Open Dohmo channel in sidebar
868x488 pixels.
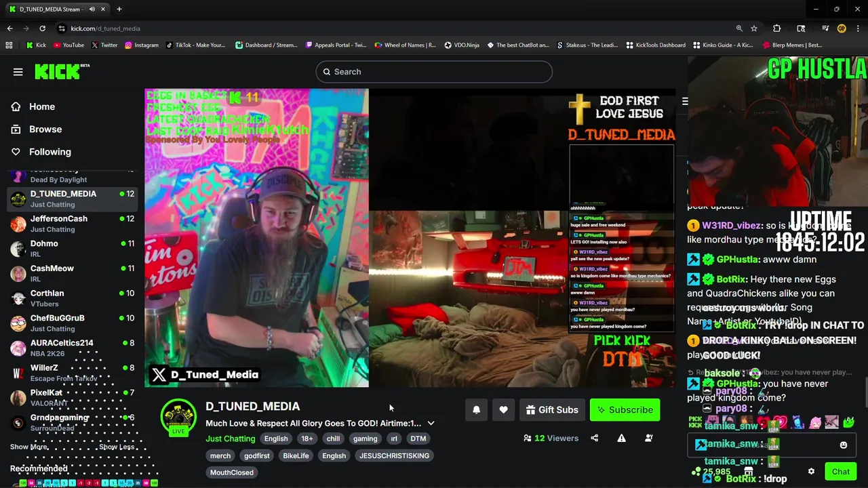[73, 249]
